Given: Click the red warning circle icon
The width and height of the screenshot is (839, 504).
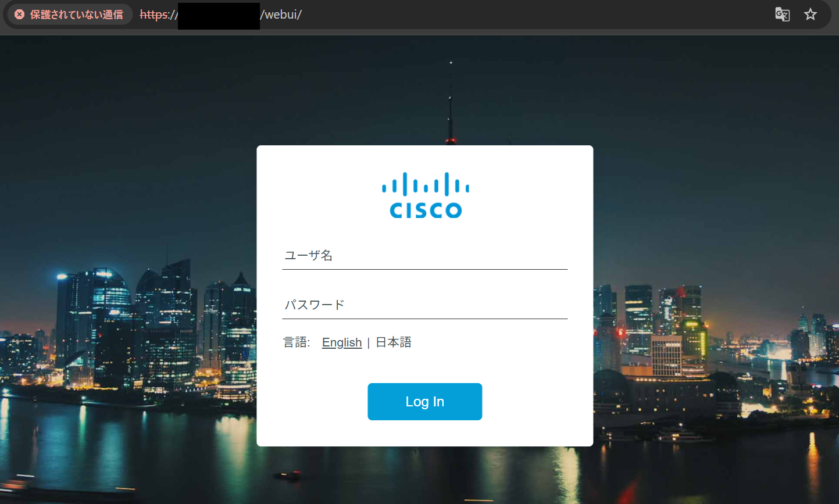Looking at the screenshot, I should pos(19,15).
